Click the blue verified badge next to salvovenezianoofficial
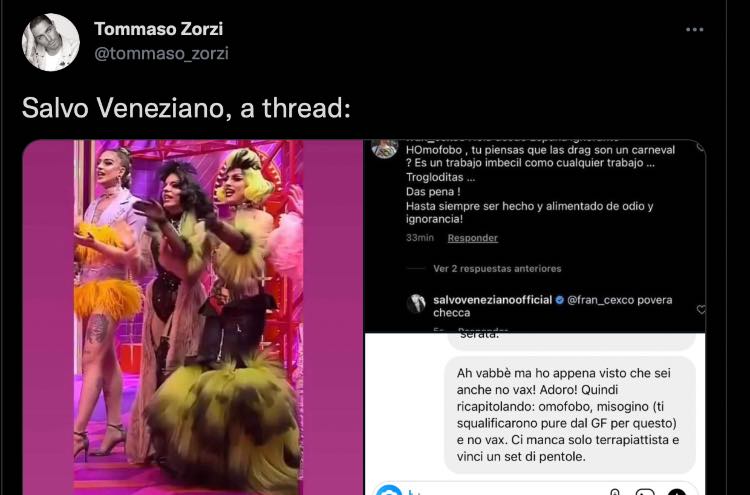 coord(559,300)
